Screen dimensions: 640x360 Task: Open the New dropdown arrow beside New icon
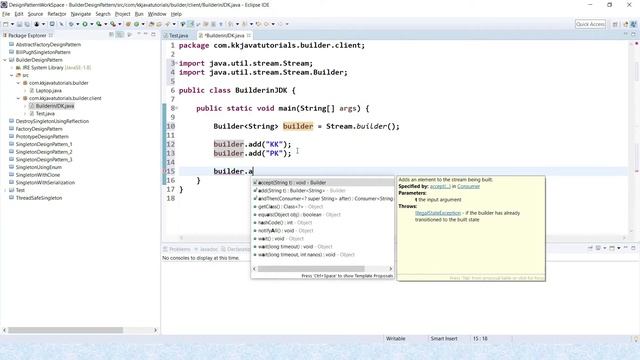coord(12,24)
